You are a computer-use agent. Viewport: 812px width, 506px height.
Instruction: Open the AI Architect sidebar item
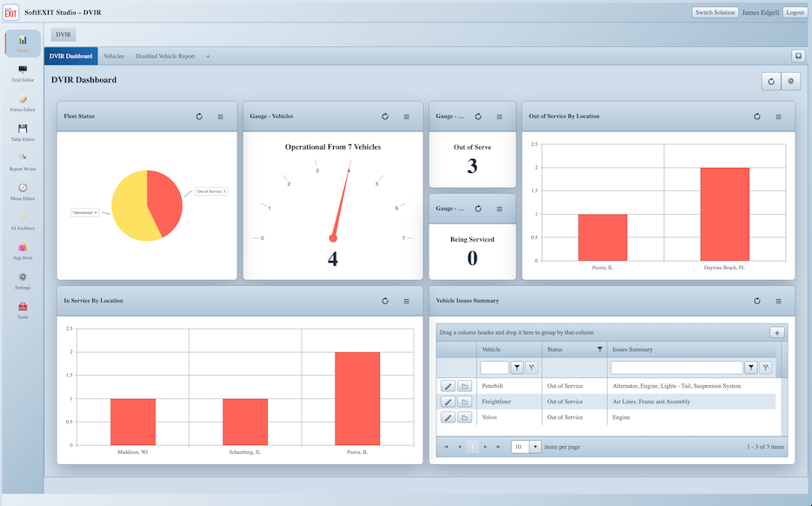pyautogui.click(x=23, y=221)
